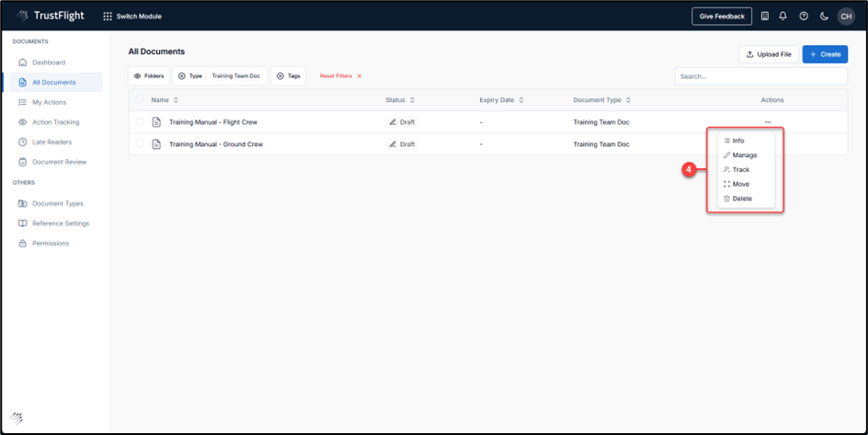The height and width of the screenshot is (435, 868).
Task: Check Training Manual - Flight Crew row
Action: tap(140, 121)
